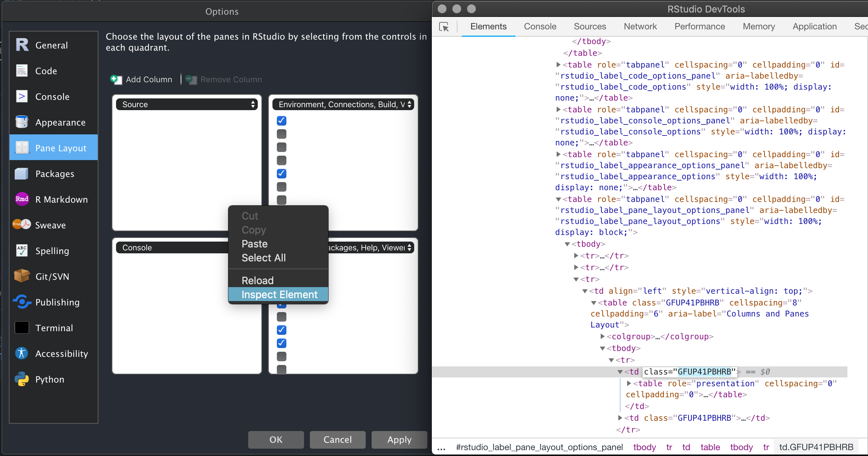Open the Sweave settings panel
Image resolution: width=868 pixels, height=456 pixels.
[50, 225]
